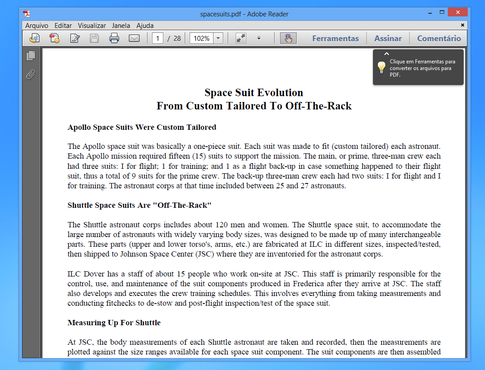Image resolution: width=485 pixels, height=370 pixels.
Task: Click the 'Shuttle Space Suits Are "Off-The-Rack"' heading
Action: tap(139, 205)
